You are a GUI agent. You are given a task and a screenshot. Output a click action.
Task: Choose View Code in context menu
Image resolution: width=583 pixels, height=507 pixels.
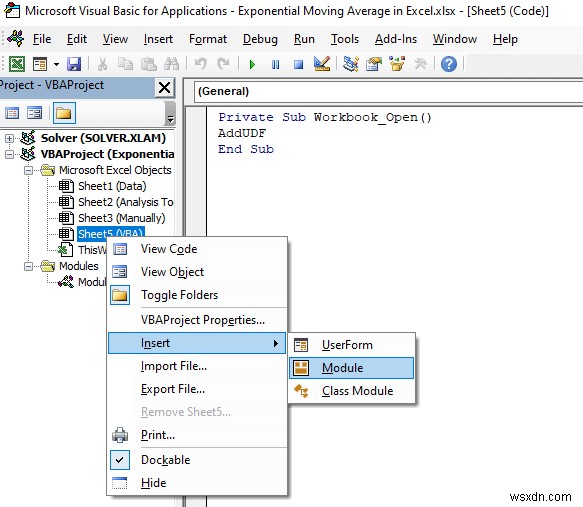pos(197,249)
